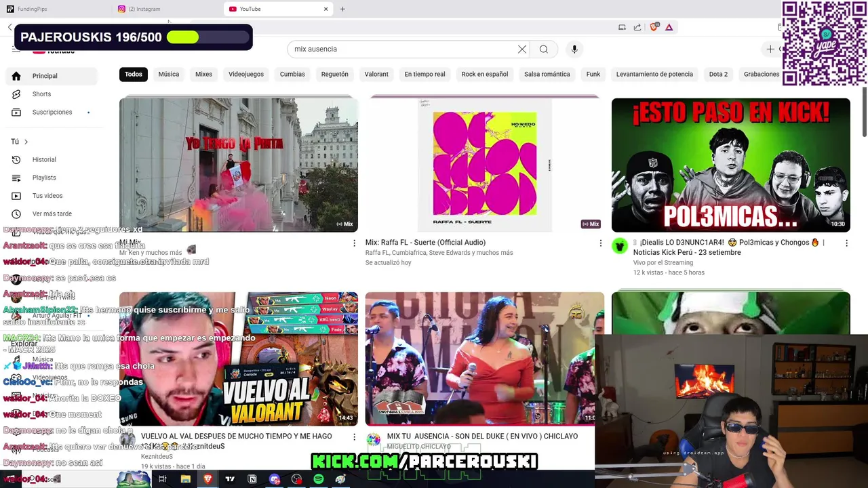Viewport: 868px width, 488px height.
Task: Select the Videojuegos filter chip
Action: [x=246, y=74]
